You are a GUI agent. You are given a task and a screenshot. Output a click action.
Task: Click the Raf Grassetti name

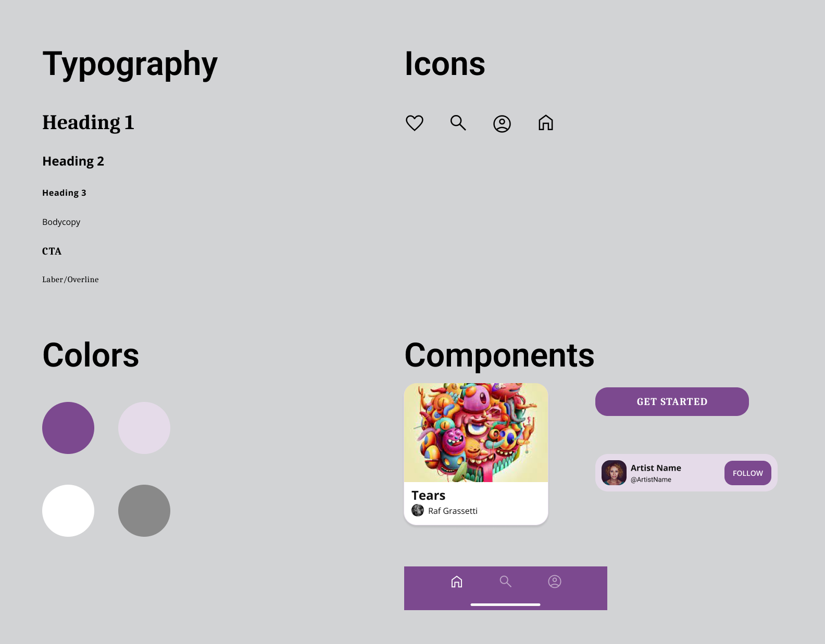(x=453, y=511)
